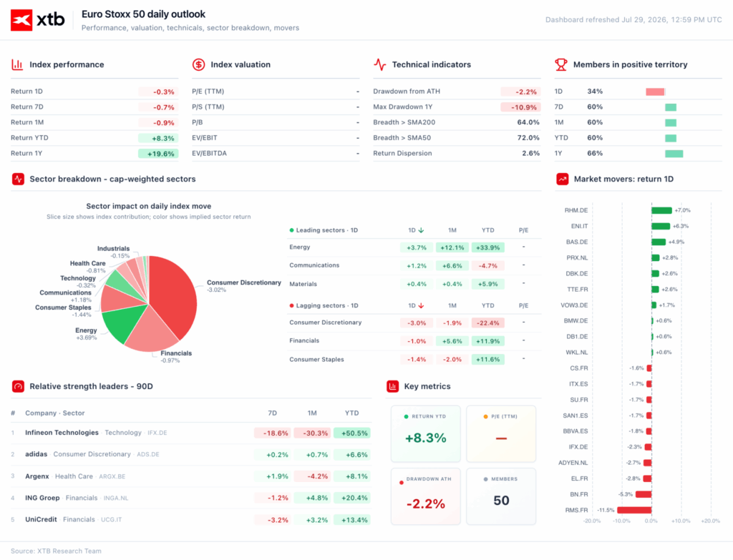Click the Technical indicators pulse icon
Screen dimensions: 733x560
pyautogui.click(x=379, y=64)
